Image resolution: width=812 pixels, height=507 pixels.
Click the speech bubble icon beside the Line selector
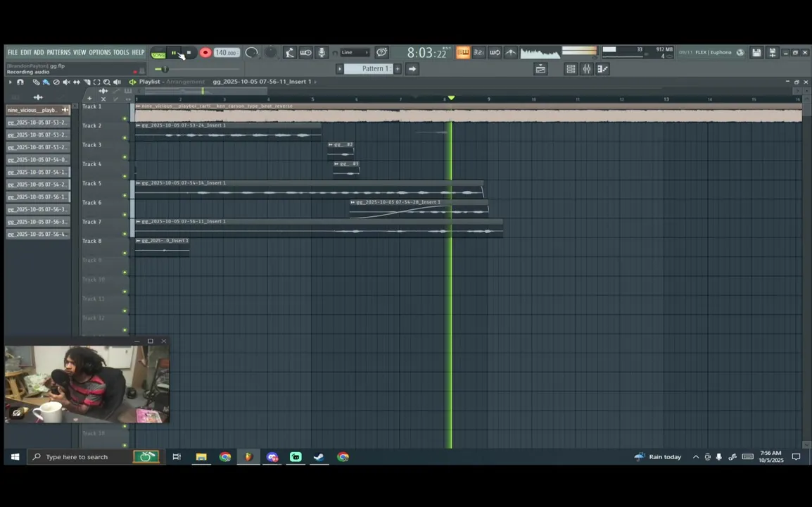coord(381,52)
